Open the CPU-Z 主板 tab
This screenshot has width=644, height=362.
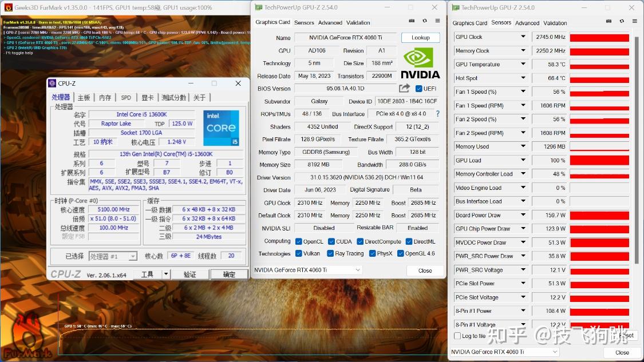coord(84,97)
